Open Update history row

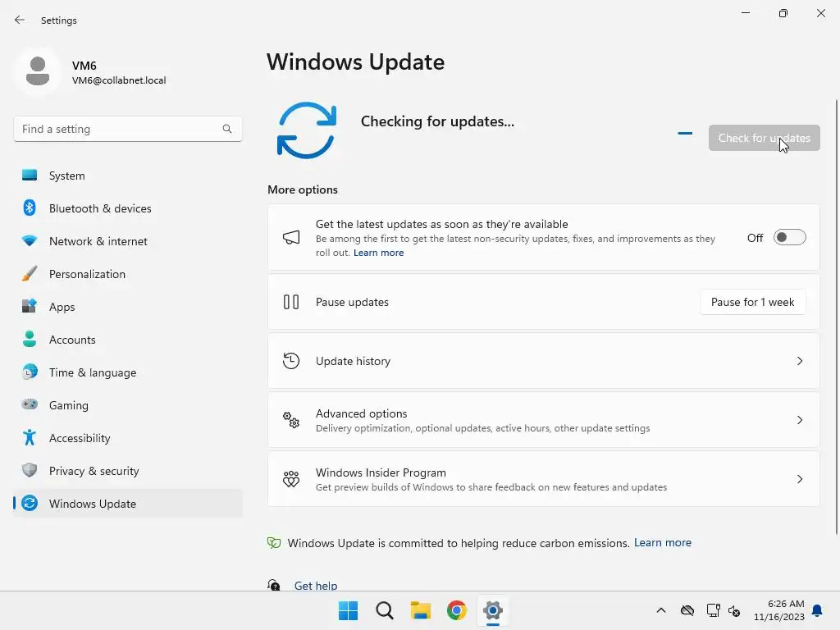[x=543, y=361]
